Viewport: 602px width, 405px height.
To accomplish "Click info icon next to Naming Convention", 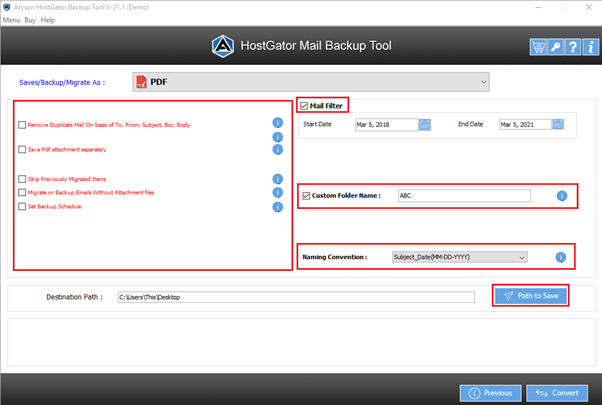I will 561,257.
